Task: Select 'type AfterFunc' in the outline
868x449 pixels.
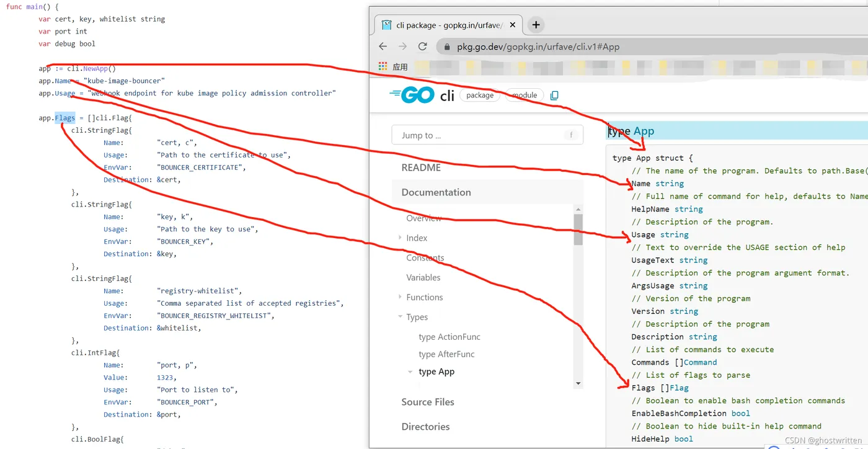Action: (446, 354)
